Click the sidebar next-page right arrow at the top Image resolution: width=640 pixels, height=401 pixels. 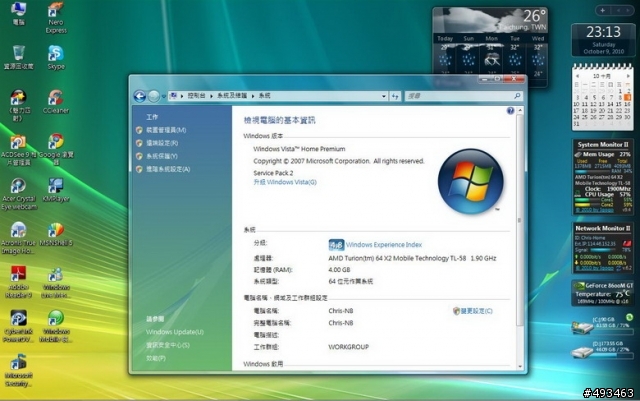click(627, 10)
